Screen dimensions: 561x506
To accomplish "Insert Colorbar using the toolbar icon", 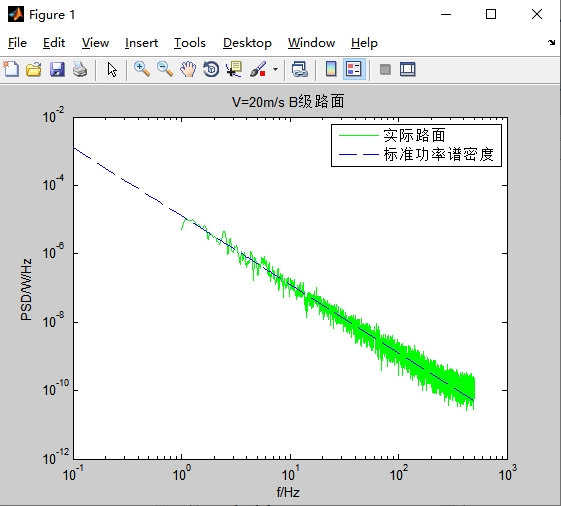I will click(331, 69).
